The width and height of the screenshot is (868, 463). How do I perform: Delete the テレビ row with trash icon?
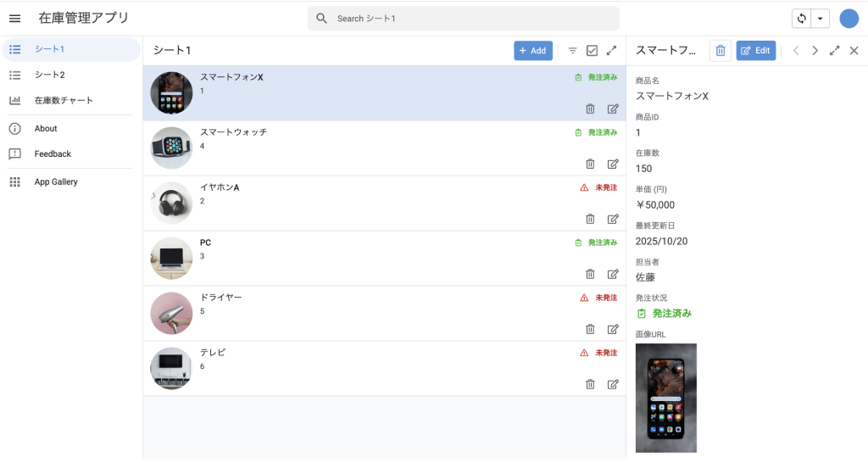(590, 384)
